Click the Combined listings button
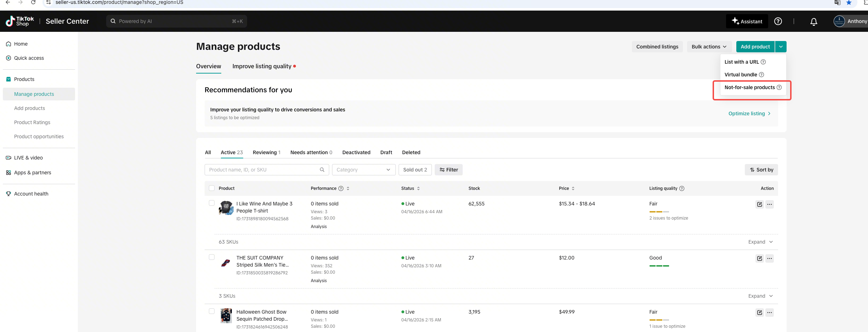This screenshot has height=332, width=868. (x=657, y=47)
